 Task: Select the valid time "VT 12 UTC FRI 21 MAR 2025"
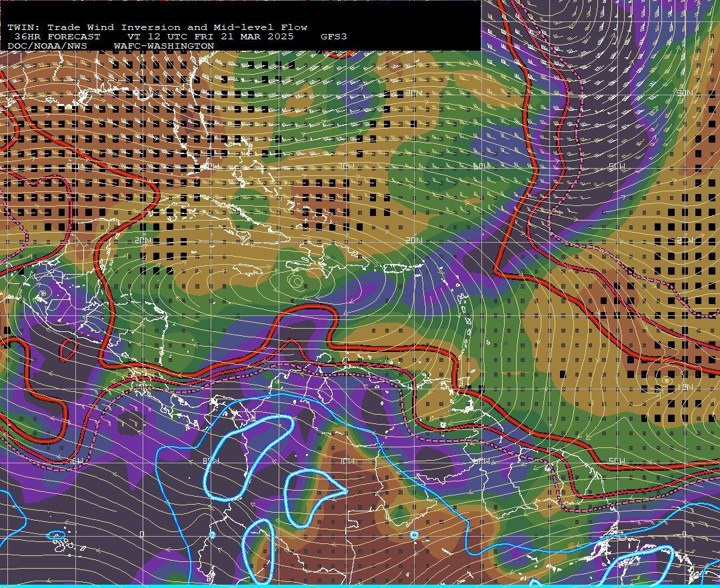(210, 37)
